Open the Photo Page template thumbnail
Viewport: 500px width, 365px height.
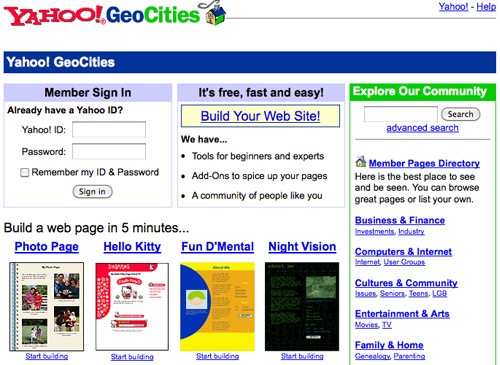coord(47,307)
